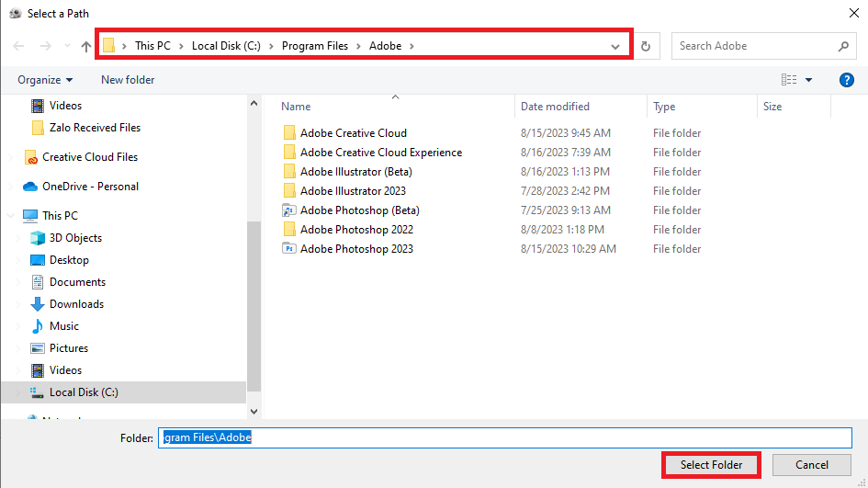868x488 pixels.
Task: Expand chevron after Adobe breadcrumb
Action: pyautogui.click(x=411, y=46)
